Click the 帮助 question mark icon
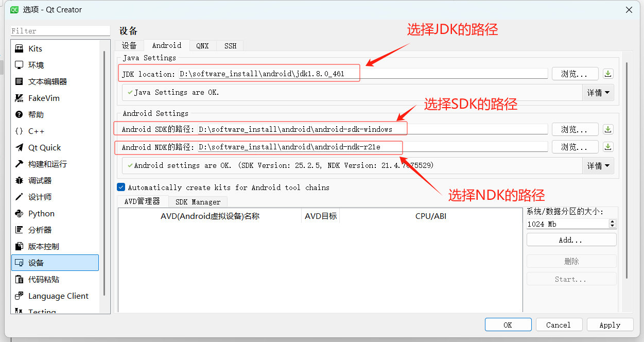Screen dimensions: 644x342 coord(19,114)
